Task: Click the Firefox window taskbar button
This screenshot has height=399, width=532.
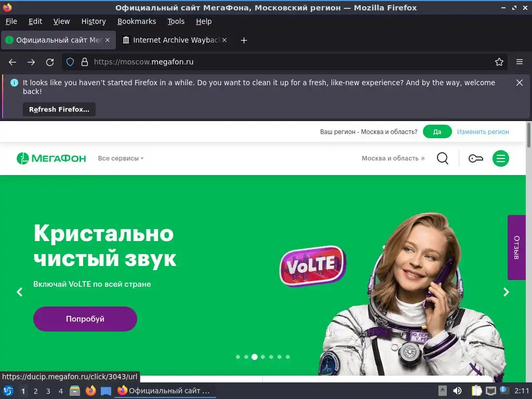Action: click(x=165, y=391)
